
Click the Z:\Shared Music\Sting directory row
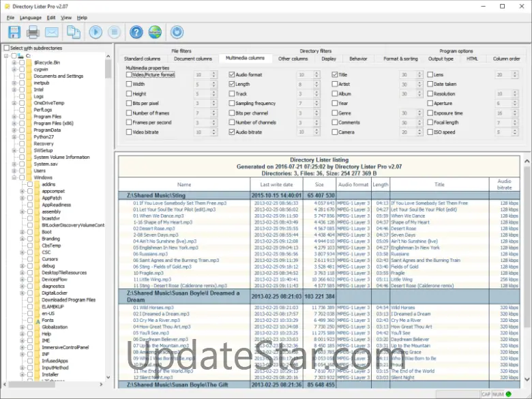tap(319, 196)
